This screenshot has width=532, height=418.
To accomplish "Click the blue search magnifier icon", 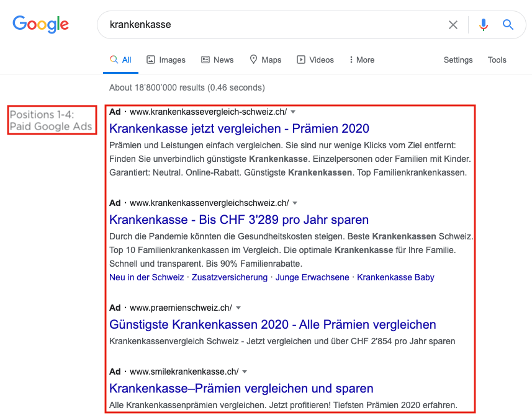I will click(508, 25).
